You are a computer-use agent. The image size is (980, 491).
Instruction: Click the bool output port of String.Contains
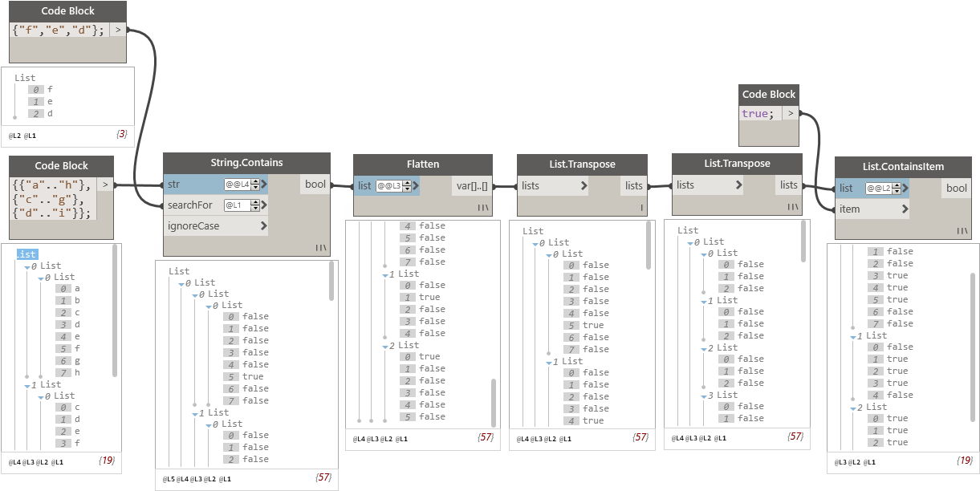click(315, 185)
